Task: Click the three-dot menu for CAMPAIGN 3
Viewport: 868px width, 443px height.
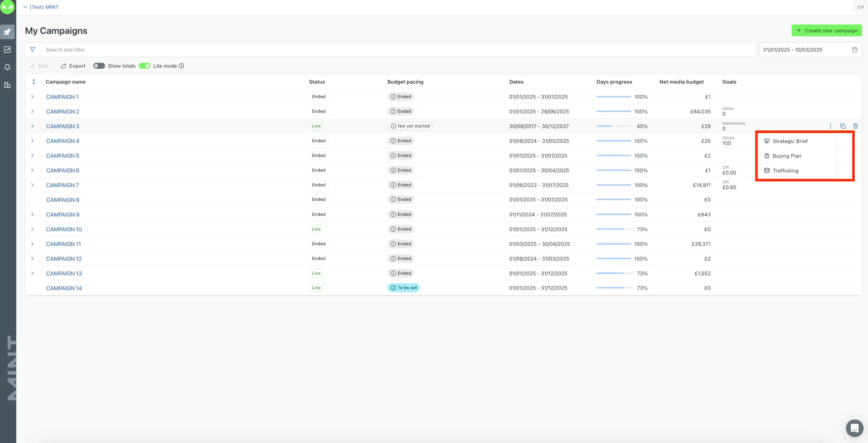Action: (x=830, y=126)
